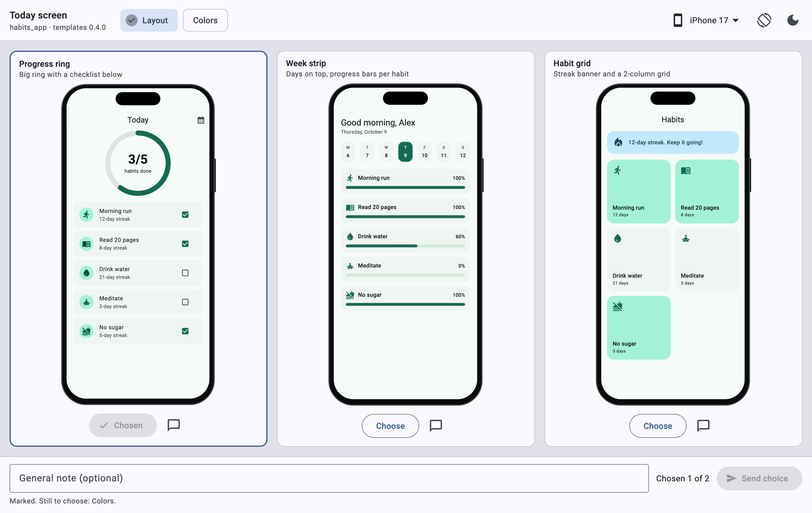Open comment icon under Progress ring
The image size is (812, 513).
coord(174,425)
